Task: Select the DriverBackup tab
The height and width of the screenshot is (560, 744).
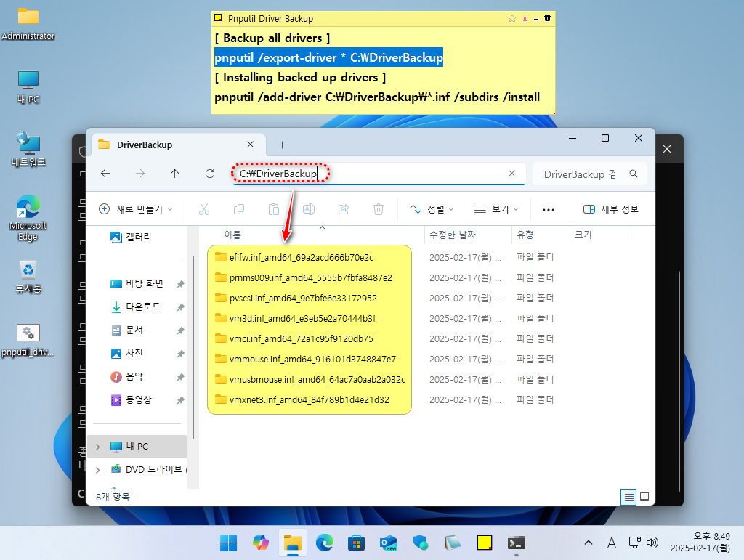Action: (178, 145)
